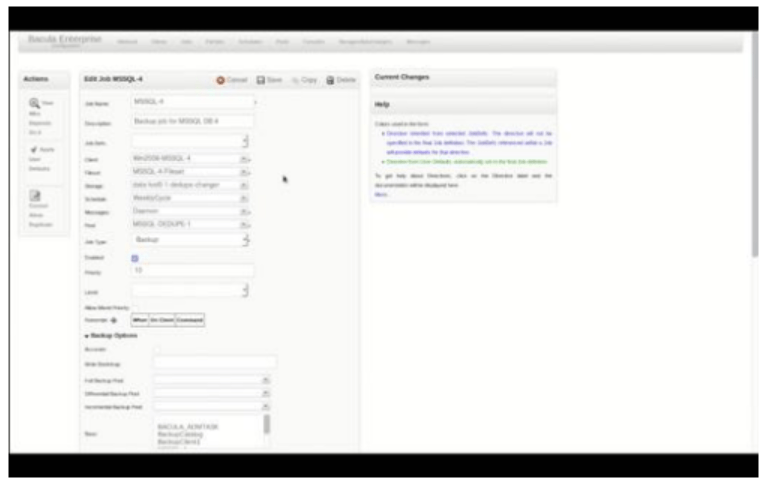Open the picker icon beside Fileset field
Screen dimensions: 767x480
244,172
